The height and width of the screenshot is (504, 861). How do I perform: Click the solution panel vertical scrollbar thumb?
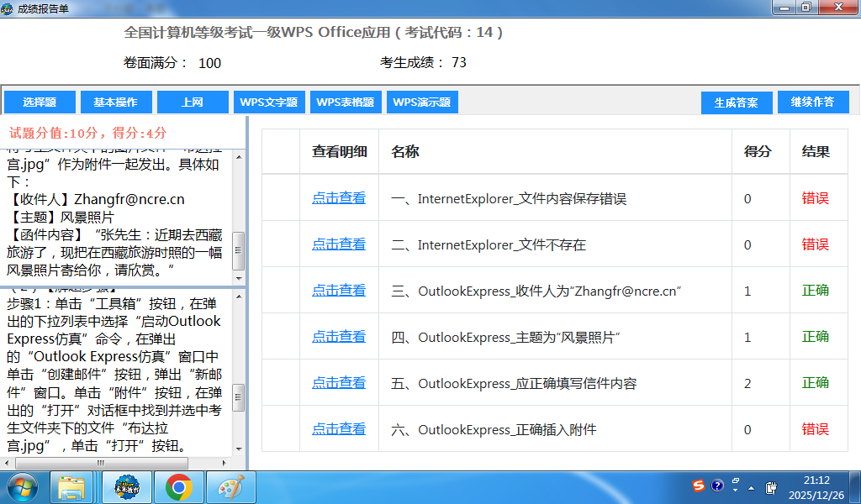click(239, 397)
